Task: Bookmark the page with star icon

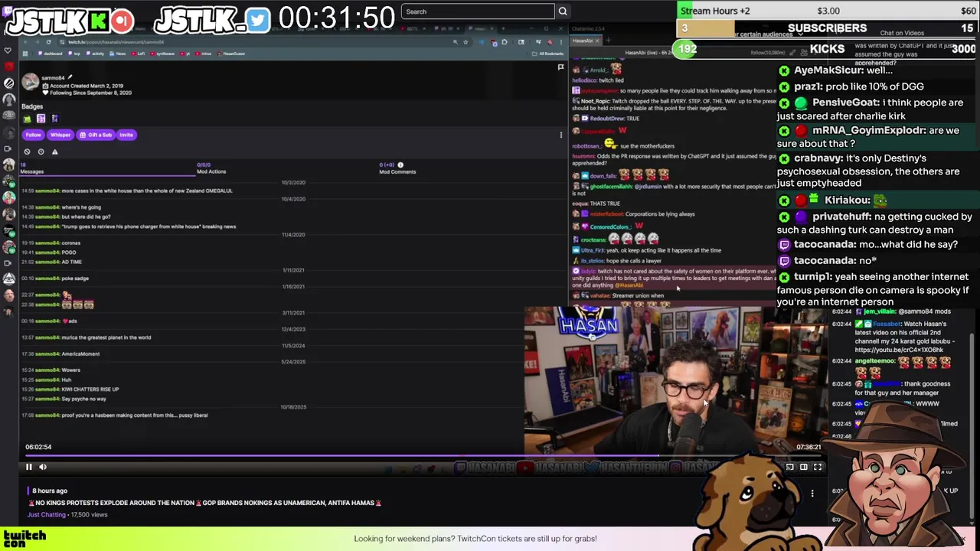Action: (465, 42)
